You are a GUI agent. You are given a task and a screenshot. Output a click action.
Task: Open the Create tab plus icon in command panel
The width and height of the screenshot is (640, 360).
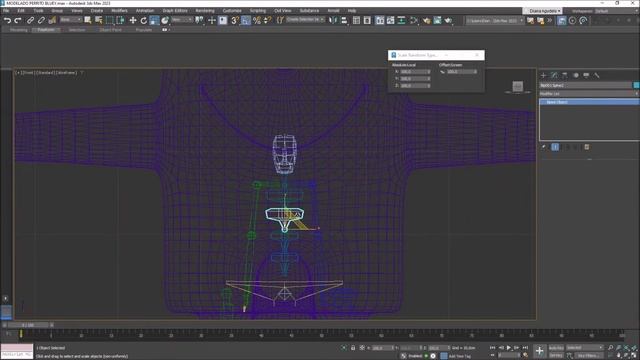tap(543, 75)
